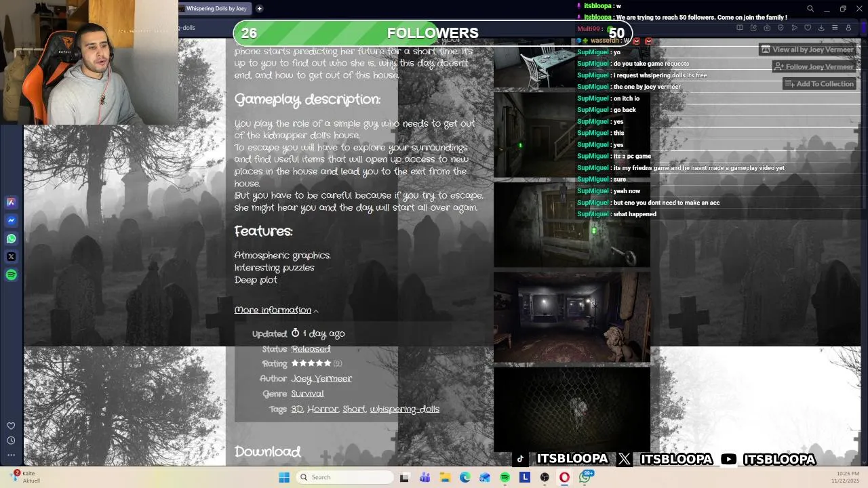Open Messenger in Opera sidebar
The width and height of the screenshot is (868, 488).
[11, 220]
